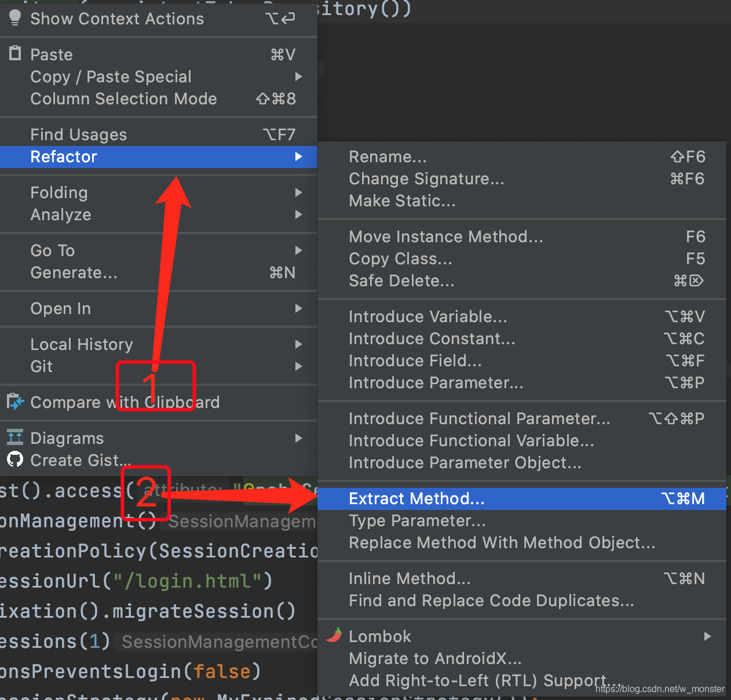The image size is (731, 700).
Task: Choose Introduce Functional Parameter...
Action: [522, 418]
